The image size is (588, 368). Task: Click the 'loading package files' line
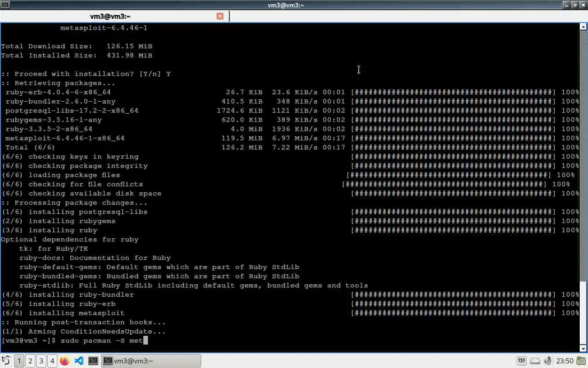point(288,175)
